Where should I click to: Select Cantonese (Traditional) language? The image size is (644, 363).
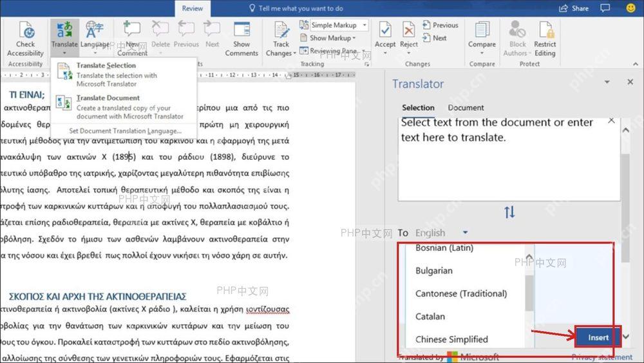tap(461, 293)
